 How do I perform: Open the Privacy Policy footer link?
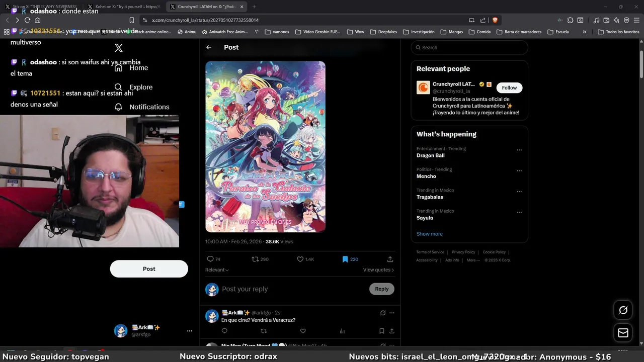tap(463, 252)
